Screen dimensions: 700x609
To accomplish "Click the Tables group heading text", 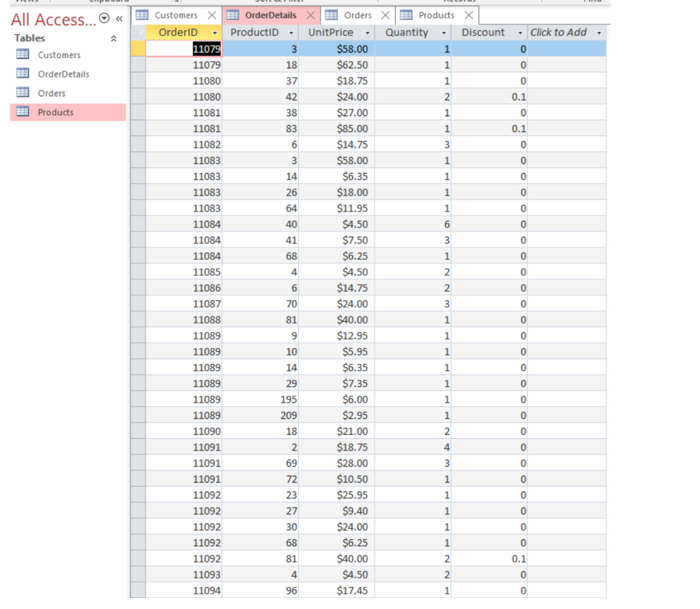I will [29, 38].
